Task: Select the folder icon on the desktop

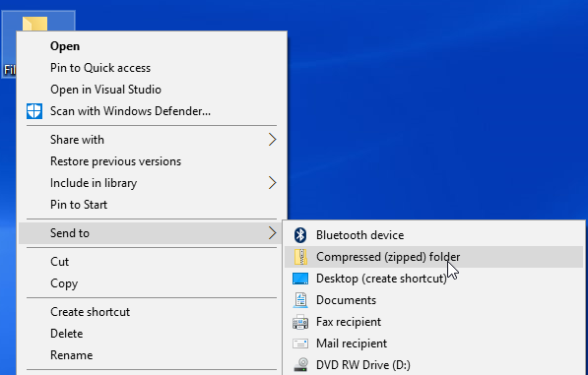Action: click(34, 24)
